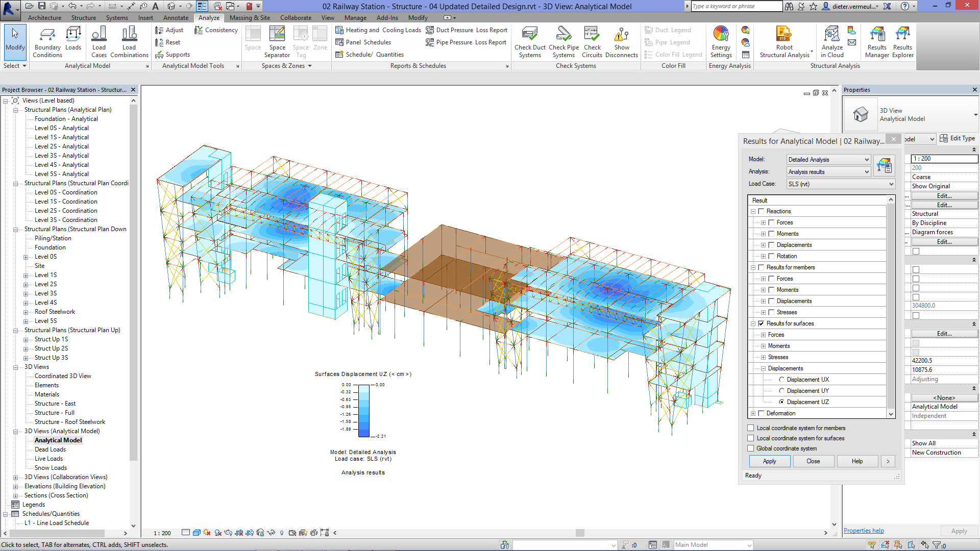Uncheck Results for surfaces

point(761,323)
